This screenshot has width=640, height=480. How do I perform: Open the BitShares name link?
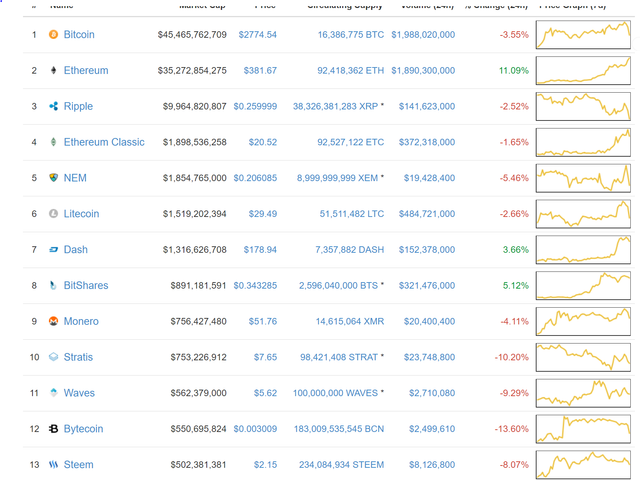[86, 285]
